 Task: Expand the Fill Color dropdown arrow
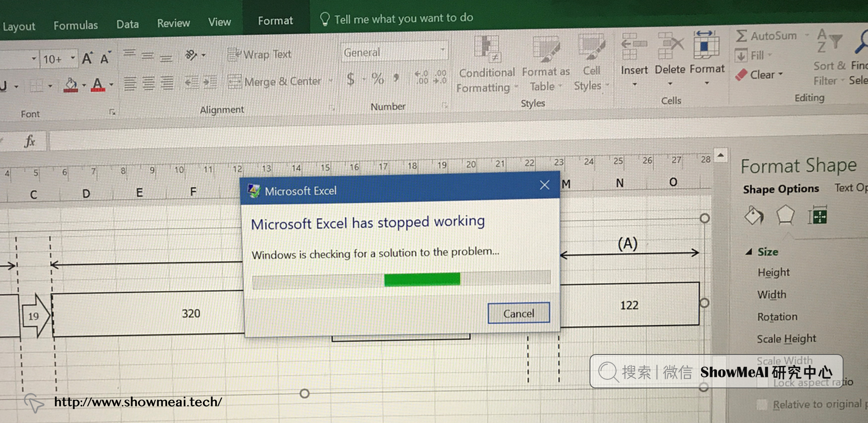click(x=84, y=85)
